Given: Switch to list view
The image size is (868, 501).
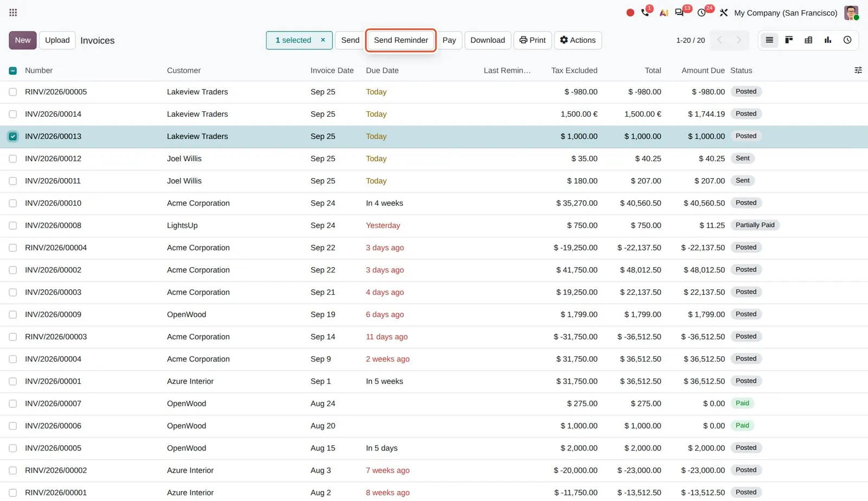Looking at the screenshot, I should (x=769, y=40).
